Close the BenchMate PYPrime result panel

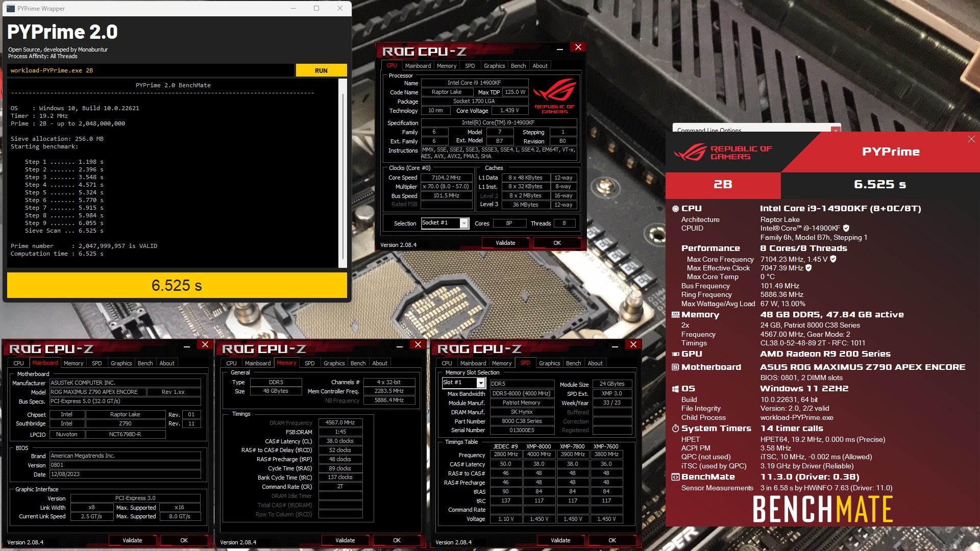tap(971, 139)
